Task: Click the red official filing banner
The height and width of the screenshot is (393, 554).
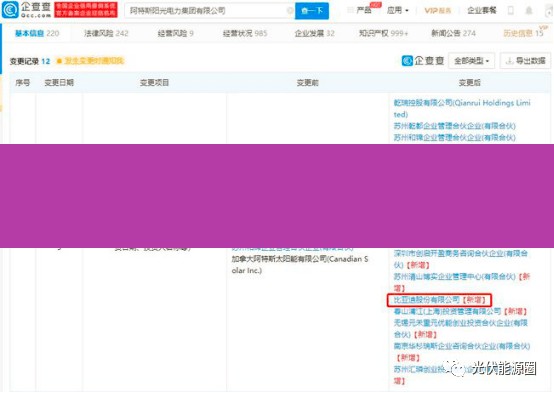Action: (86, 10)
